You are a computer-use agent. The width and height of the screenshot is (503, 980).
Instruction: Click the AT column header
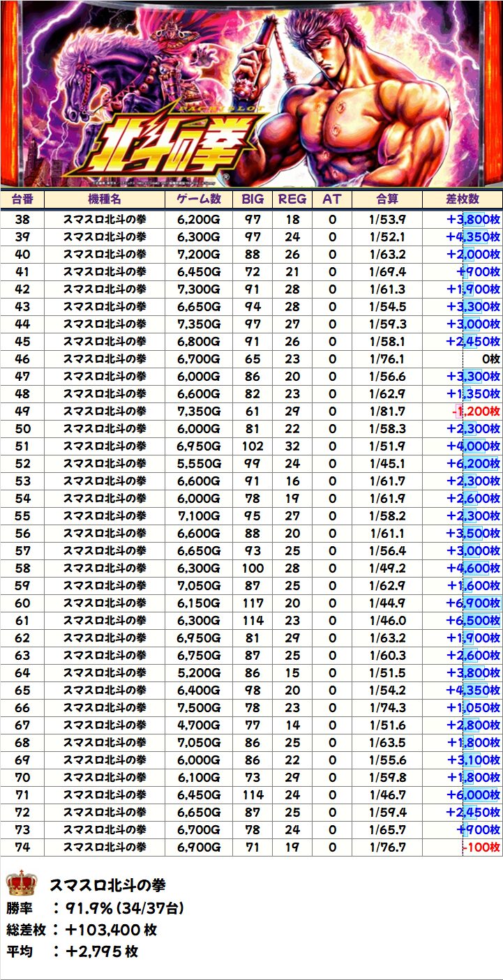(x=332, y=199)
